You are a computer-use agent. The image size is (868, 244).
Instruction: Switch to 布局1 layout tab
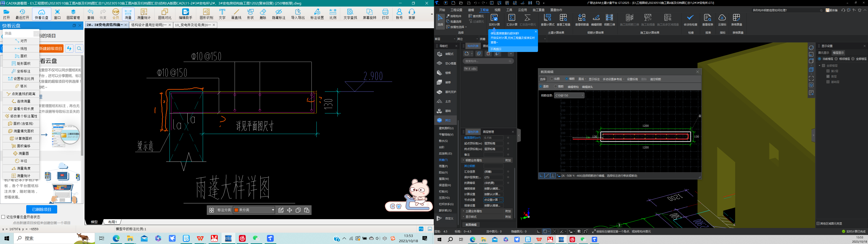pyautogui.click(x=112, y=222)
